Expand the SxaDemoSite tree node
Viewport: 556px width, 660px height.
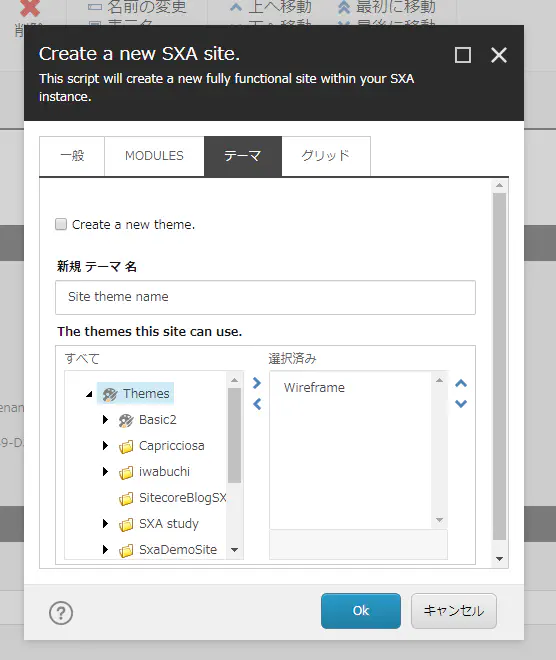click(105, 550)
